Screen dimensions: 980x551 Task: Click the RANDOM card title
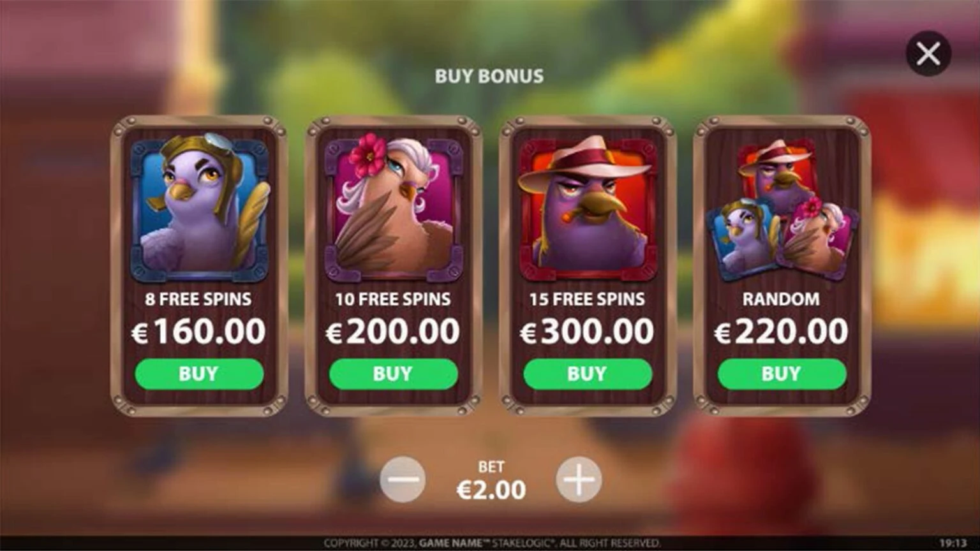pos(782,299)
